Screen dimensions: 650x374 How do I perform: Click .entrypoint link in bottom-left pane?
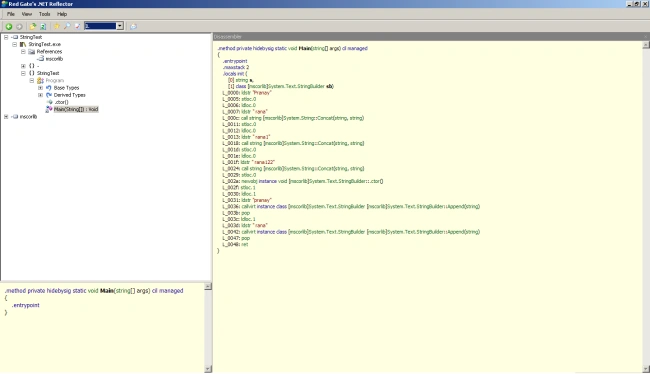coord(26,305)
